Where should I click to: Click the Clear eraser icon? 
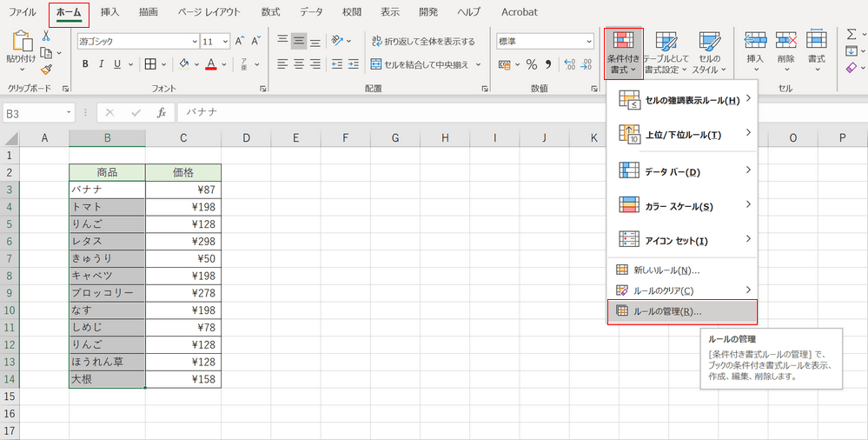[851, 68]
